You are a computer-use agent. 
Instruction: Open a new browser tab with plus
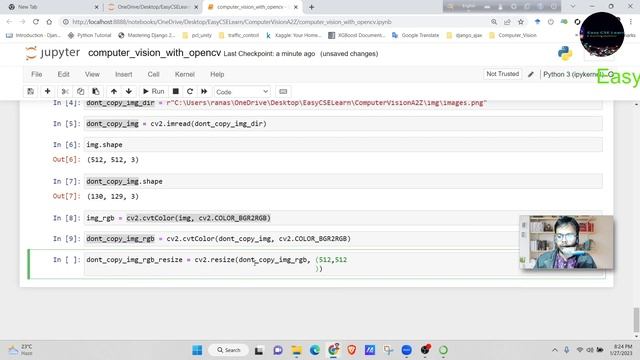[311, 7]
